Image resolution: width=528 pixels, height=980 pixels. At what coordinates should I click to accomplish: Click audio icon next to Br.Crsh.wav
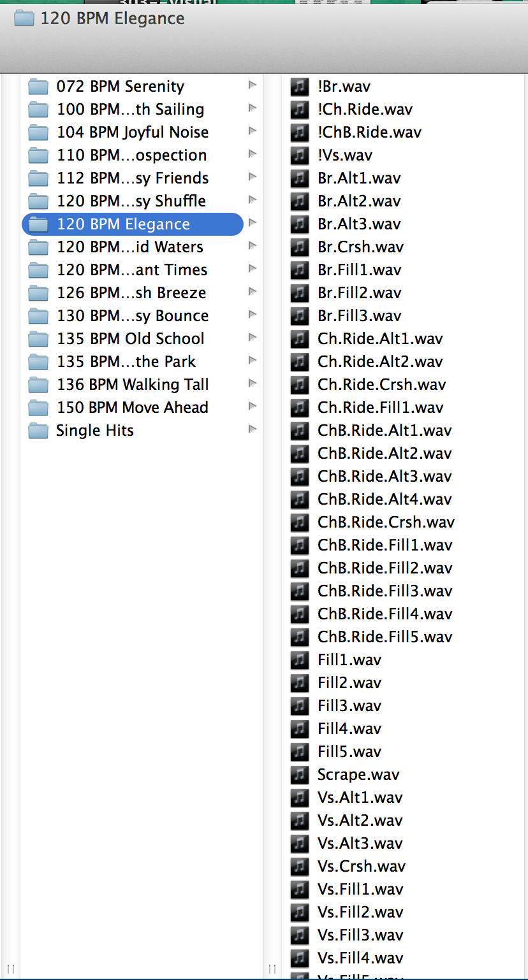(299, 247)
